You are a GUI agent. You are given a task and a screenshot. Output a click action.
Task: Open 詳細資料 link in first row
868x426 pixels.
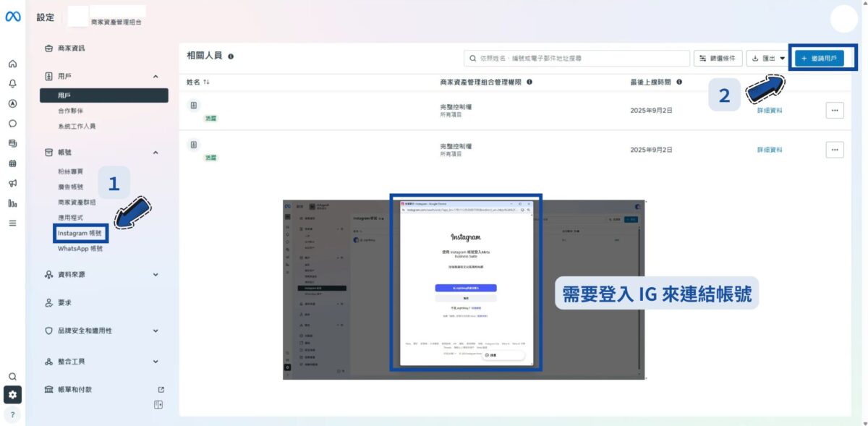pyautogui.click(x=770, y=111)
